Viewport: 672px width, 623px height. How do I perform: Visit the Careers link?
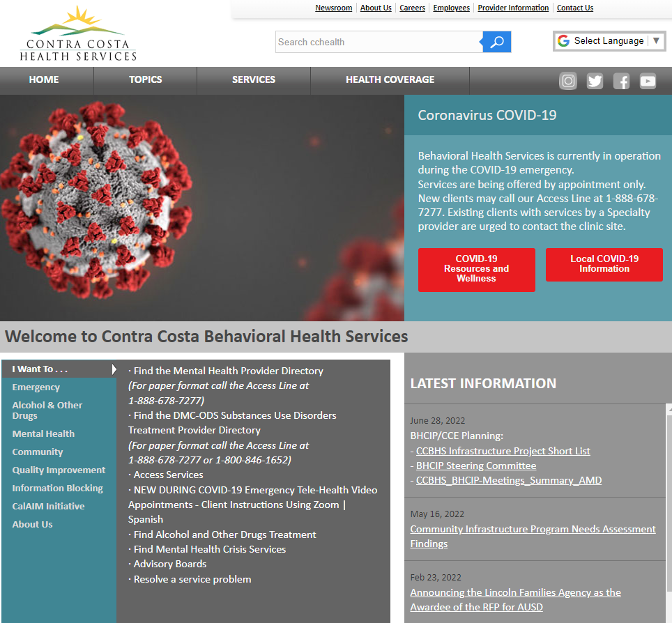click(412, 8)
